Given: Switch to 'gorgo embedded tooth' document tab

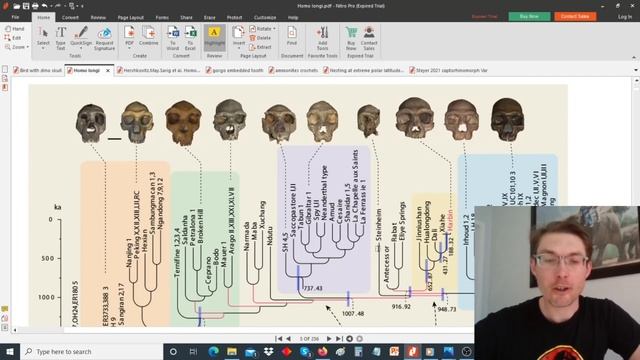Looking at the screenshot, I should [235, 71].
